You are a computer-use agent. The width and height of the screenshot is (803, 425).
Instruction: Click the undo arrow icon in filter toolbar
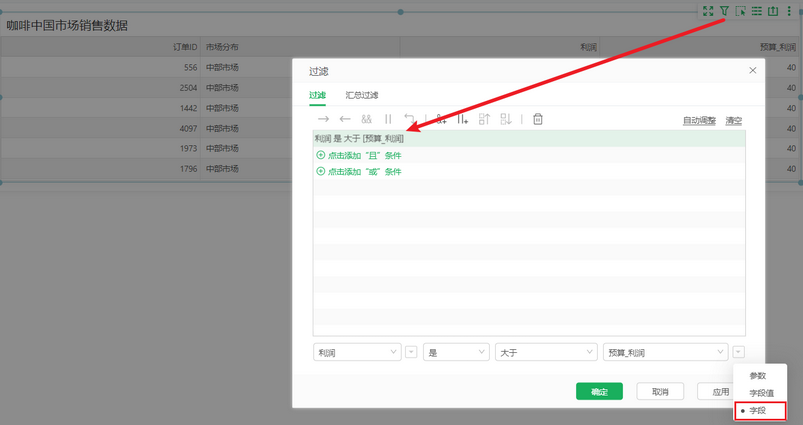[409, 119]
